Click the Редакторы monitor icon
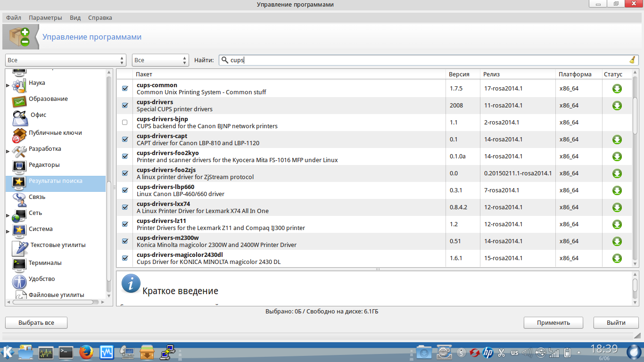644x362 pixels. [19, 167]
